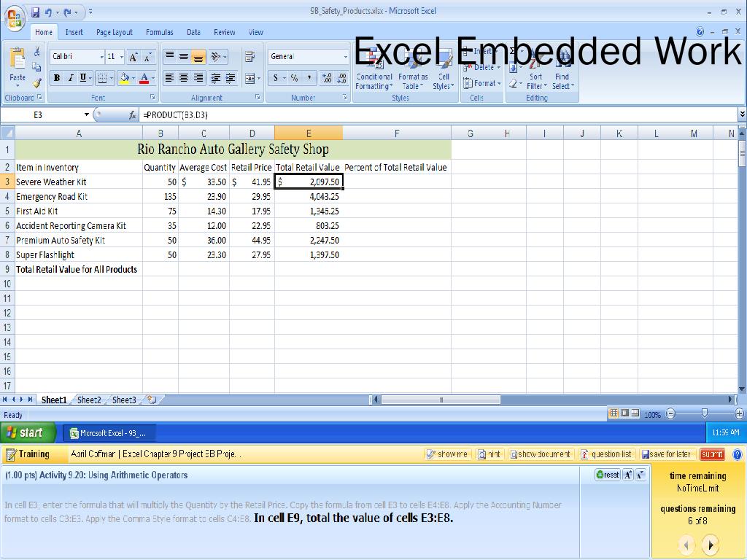Viewport: 747px width, 560px height.
Task: Expand Conditional Formatting menu
Action: pyautogui.click(x=374, y=82)
